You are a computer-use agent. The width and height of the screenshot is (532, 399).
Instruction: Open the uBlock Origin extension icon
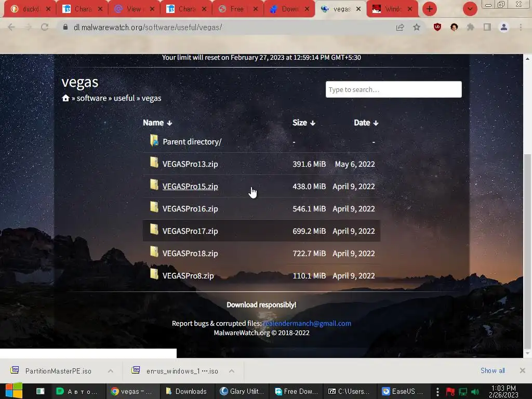point(437,27)
